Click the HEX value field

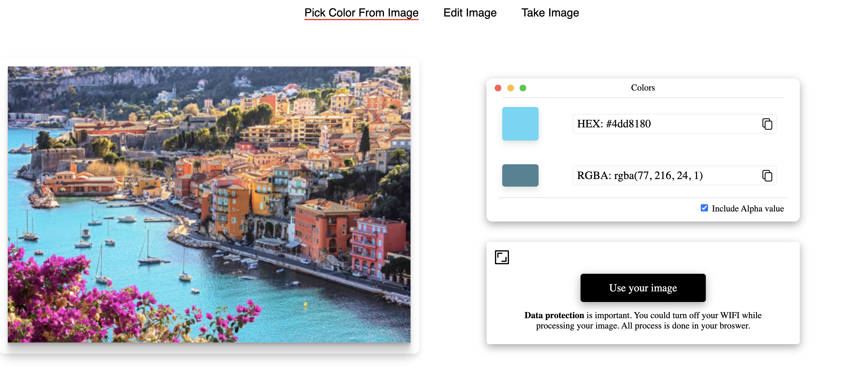[664, 124]
